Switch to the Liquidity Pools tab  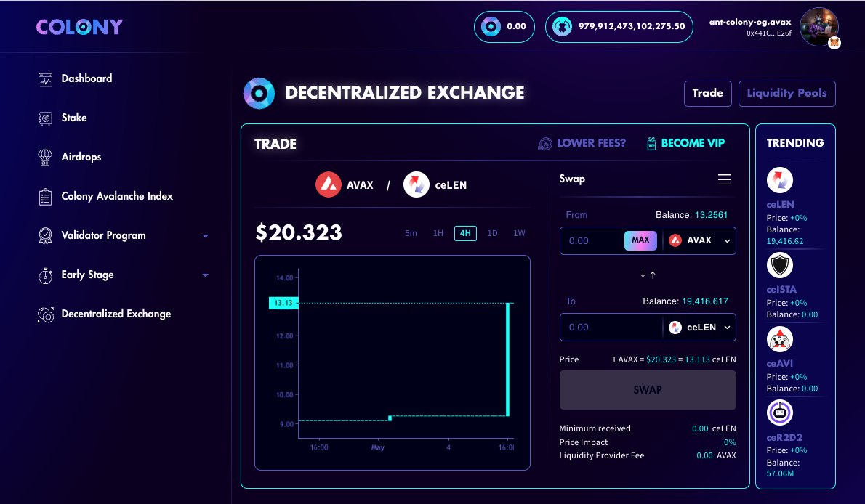click(786, 93)
